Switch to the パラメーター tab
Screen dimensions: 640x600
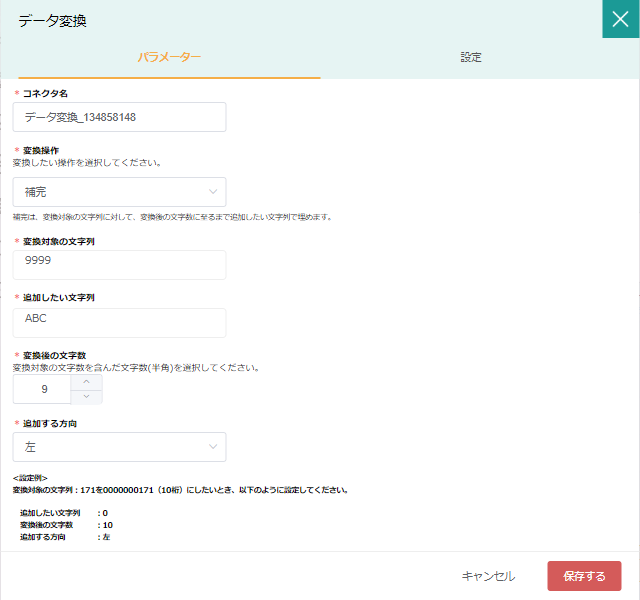click(169, 57)
